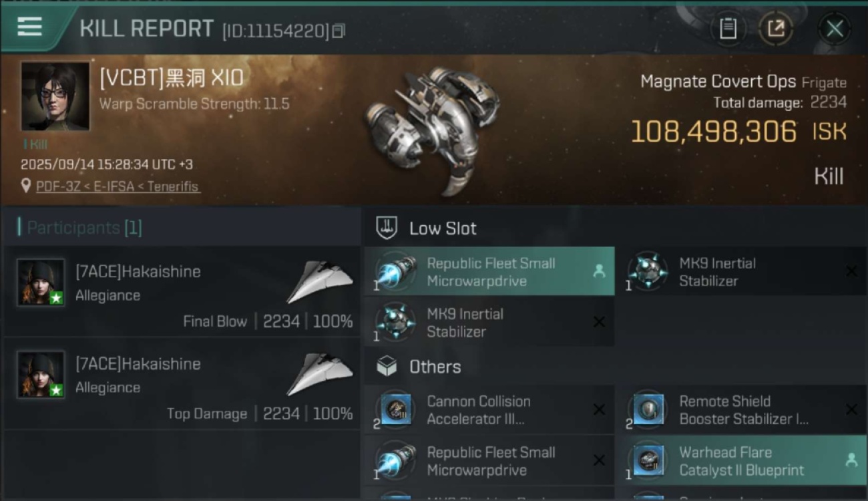This screenshot has width=868, height=501.
Task: Click the Low Slot section icon
Action: (387, 228)
